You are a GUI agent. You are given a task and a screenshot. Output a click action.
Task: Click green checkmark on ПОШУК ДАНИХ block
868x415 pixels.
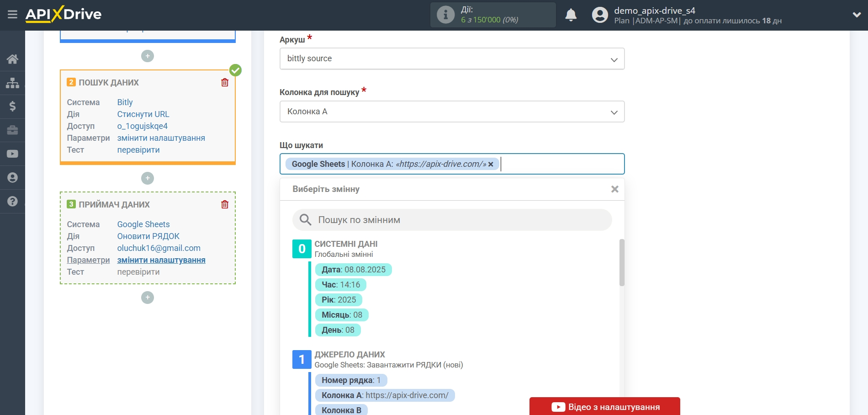point(235,70)
